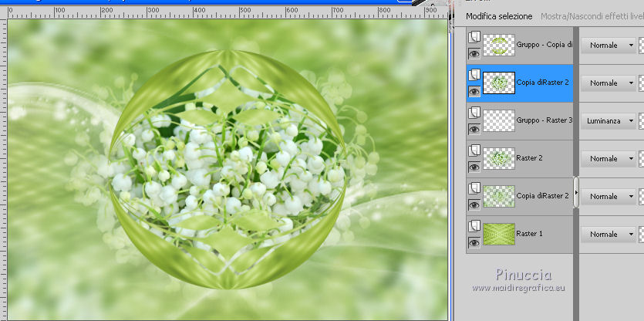This screenshot has width=644, height=321.
Task: Click the Modifica selezione button
Action: coord(499,16)
